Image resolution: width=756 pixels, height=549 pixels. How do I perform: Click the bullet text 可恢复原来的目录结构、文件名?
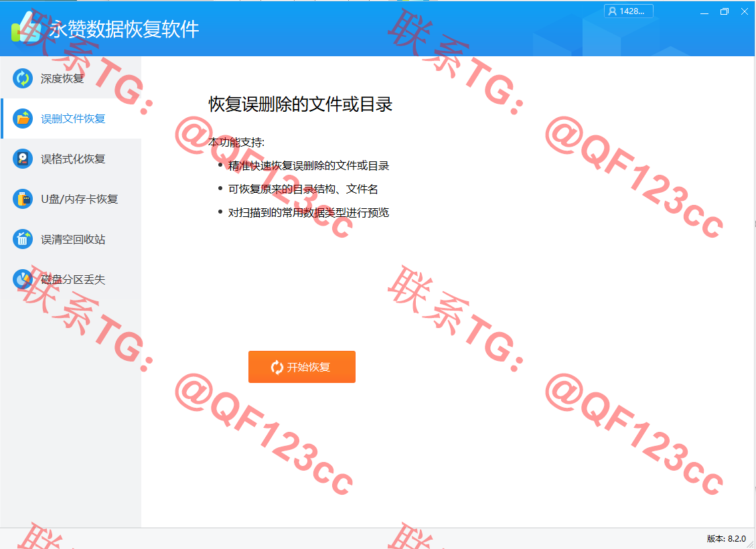[303, 189]
